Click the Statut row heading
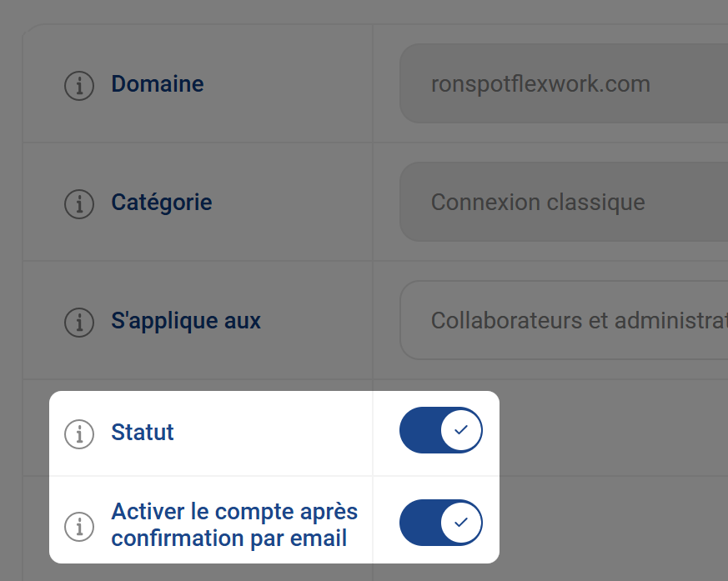Screen dimensions: 728x581 tap(142, 432)
